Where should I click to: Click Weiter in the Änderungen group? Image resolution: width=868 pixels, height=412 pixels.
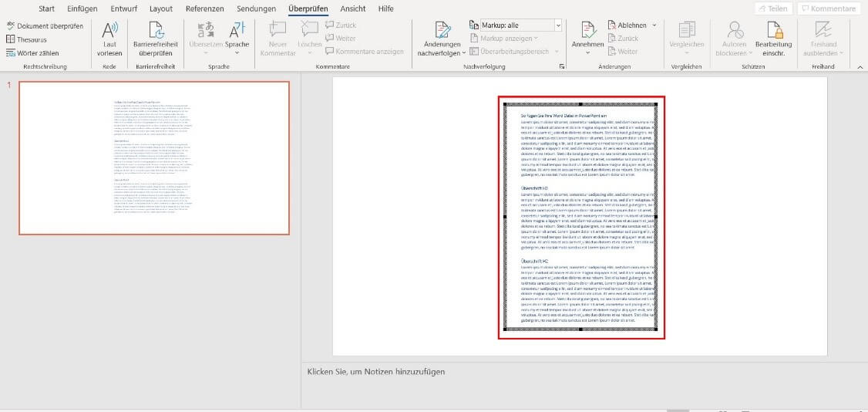623,52
